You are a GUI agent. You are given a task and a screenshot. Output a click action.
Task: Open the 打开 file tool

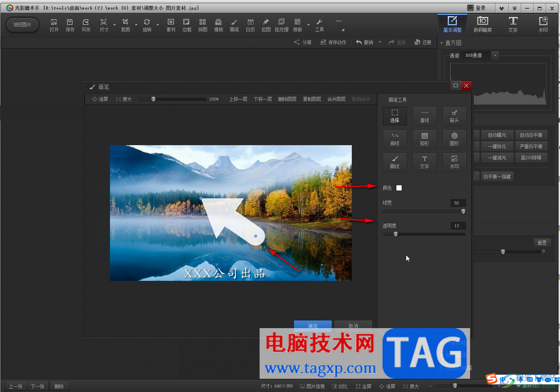point(54,25)
